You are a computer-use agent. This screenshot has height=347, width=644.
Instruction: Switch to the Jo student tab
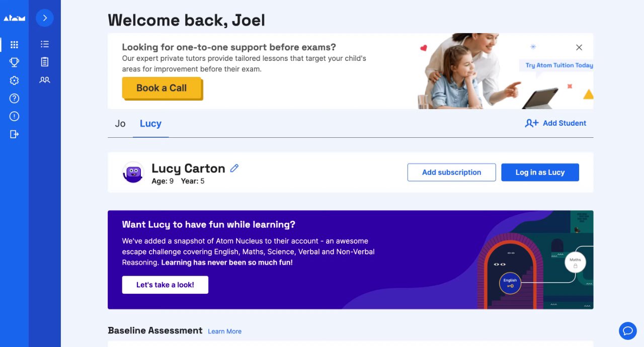120,124
